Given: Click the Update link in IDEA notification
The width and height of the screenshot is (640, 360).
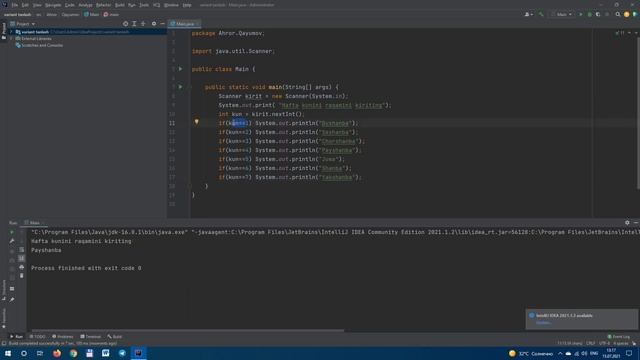Looking at the screenshot, I should [543, 322].
